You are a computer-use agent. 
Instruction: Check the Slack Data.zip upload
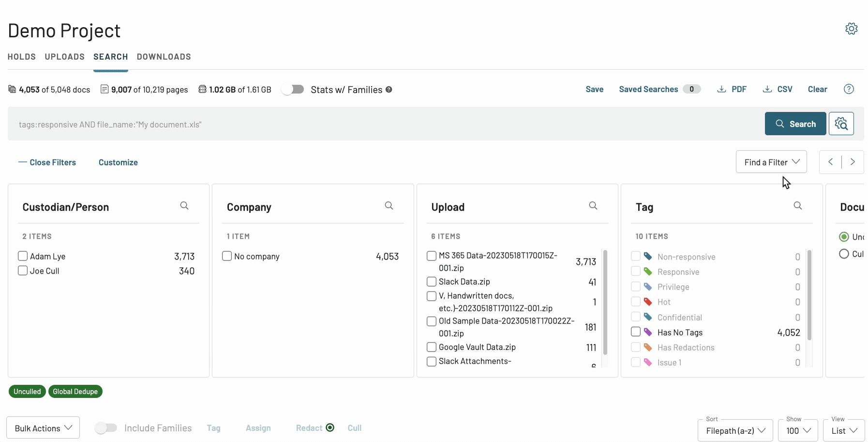tap(432, 282)
